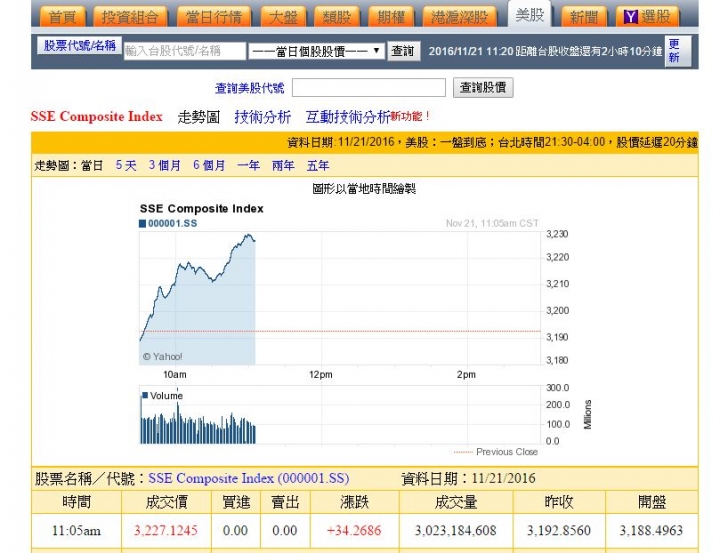
Task: Click the SSE Composite Index (000001.SS) link
Action: [x=248, y=479]
